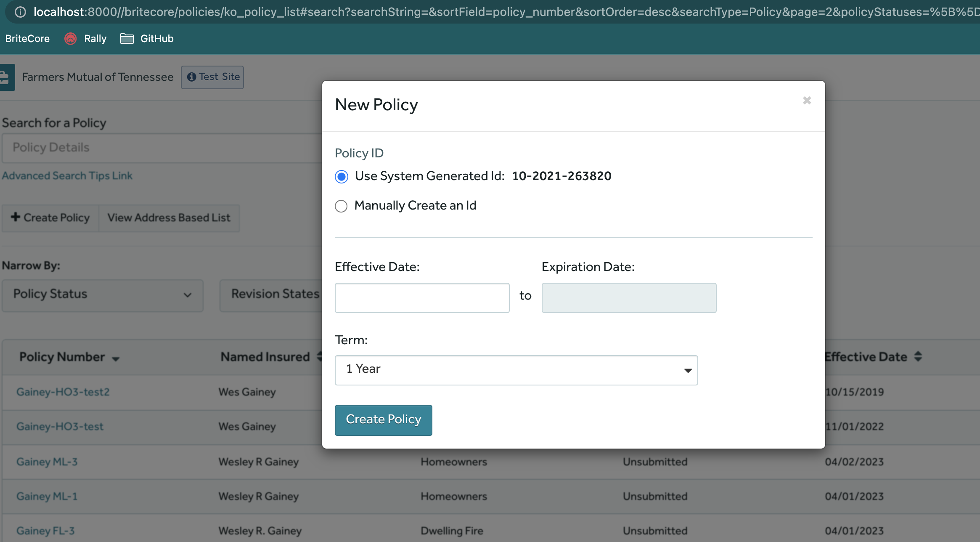Click the generated id 10-2021-263820
The image size is (980, 542).
(562, 176)
